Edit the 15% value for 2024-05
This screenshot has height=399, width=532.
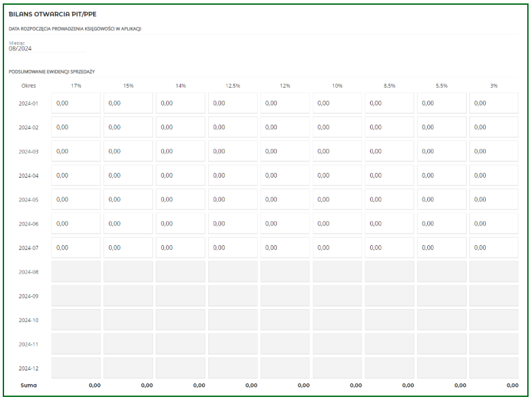click(129, 199)
